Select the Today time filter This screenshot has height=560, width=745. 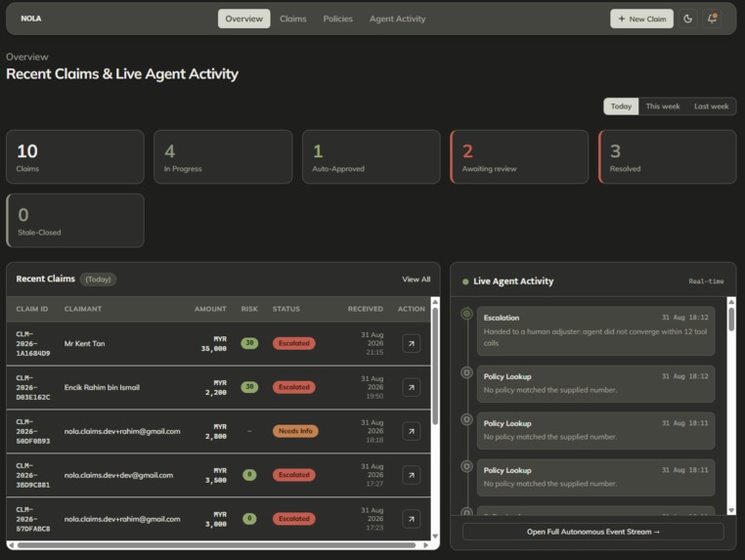[x=621, y=107]
